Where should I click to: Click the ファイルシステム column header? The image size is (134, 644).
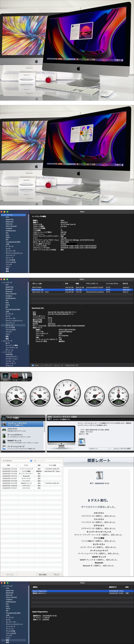pos(113,284)
